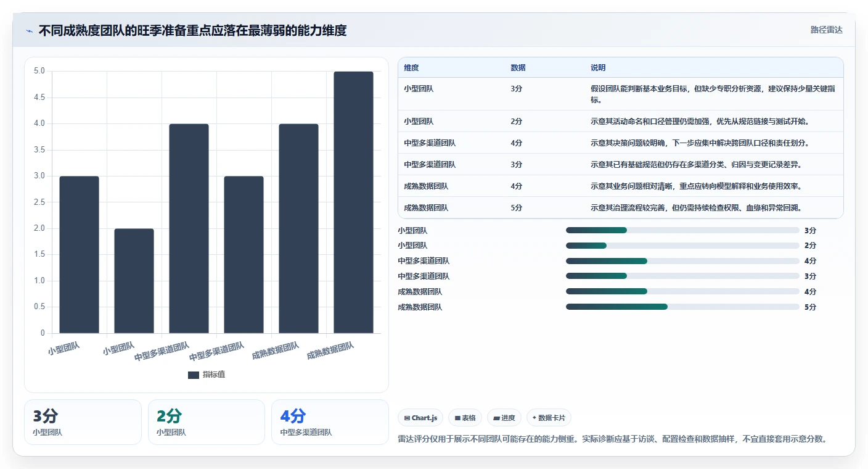
Task: Click the 2分 cell in the table
Action: tap(517, 122)
